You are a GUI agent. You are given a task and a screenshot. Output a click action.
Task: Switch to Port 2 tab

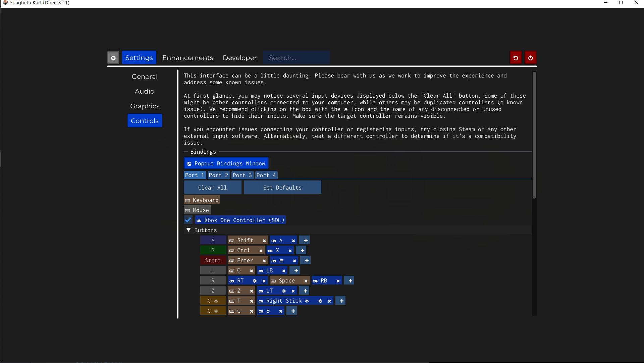218,175
